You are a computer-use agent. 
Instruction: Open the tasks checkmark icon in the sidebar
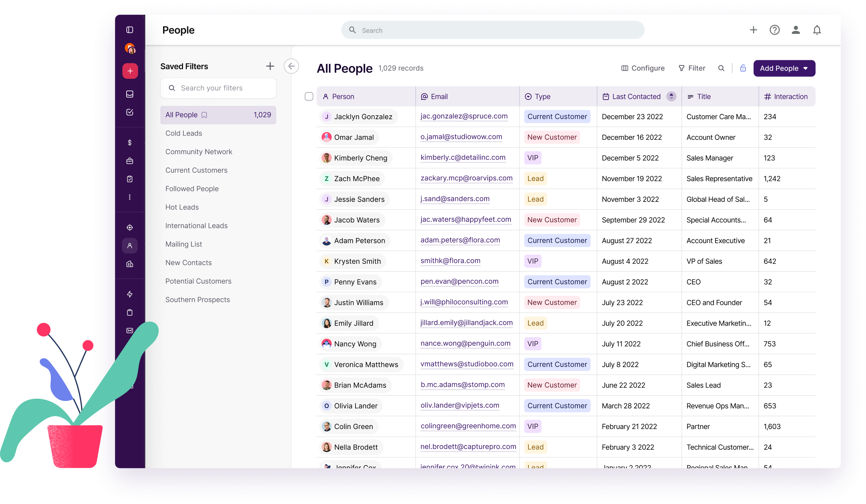[130, 112]
